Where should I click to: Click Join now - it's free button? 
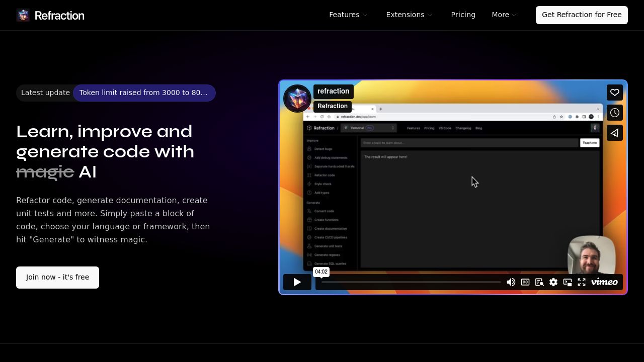click(57, 278)
